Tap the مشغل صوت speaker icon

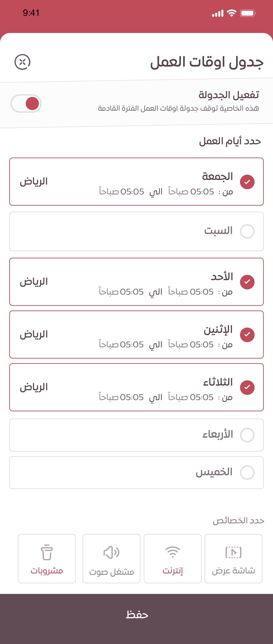111,553
